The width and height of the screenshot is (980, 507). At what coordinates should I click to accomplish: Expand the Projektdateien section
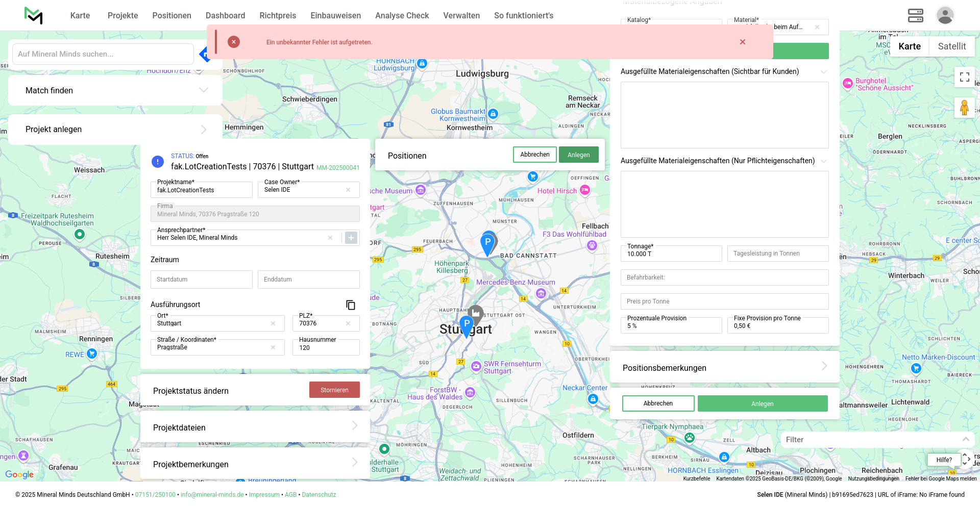click(x=355, y=426)
